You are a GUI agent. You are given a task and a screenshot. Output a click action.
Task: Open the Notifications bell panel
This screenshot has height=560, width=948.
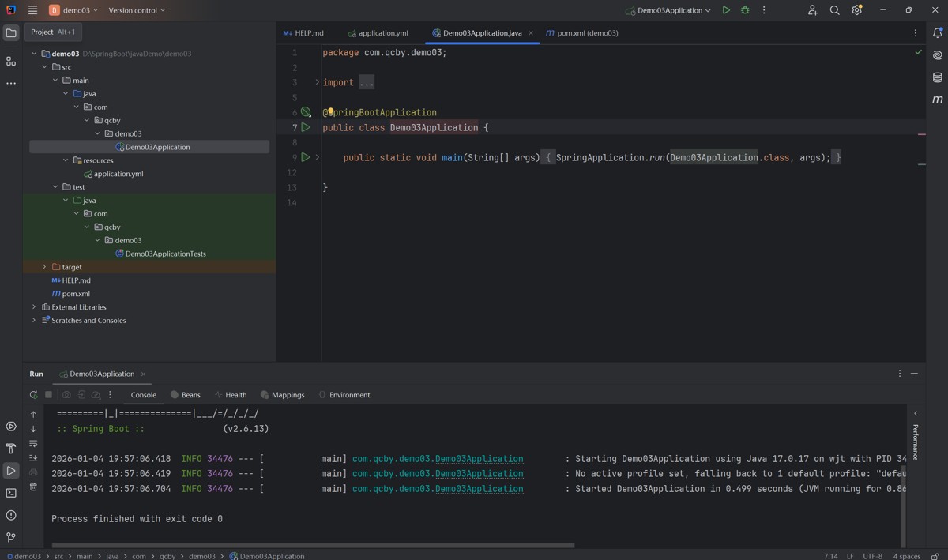pyautogui.click(x=938, y=33)
